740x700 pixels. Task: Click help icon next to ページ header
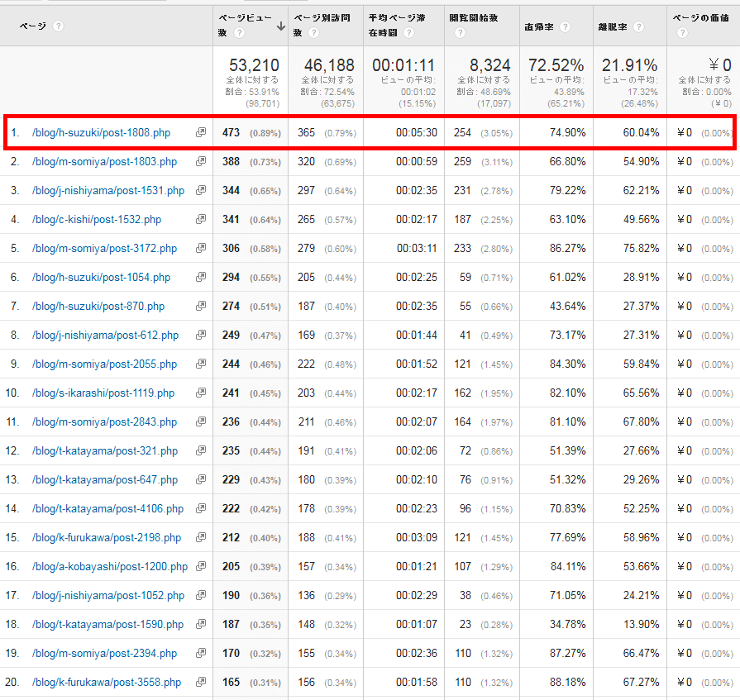58,26
